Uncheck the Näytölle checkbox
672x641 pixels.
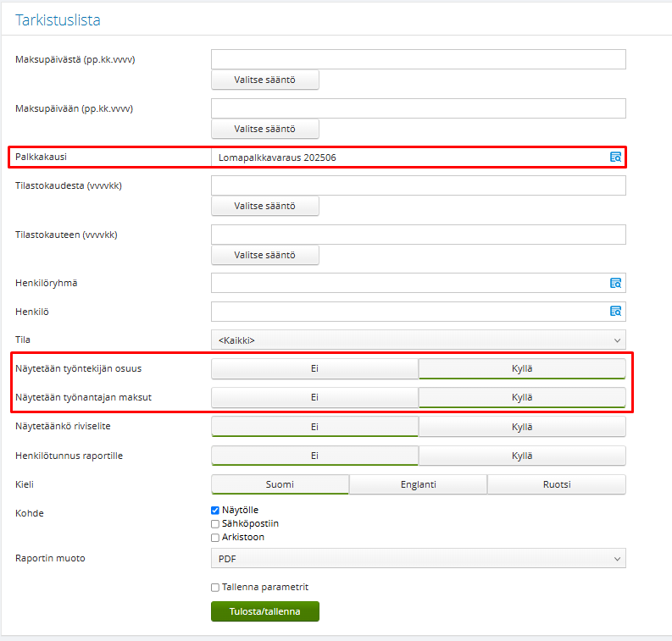[x=215, y=510]
